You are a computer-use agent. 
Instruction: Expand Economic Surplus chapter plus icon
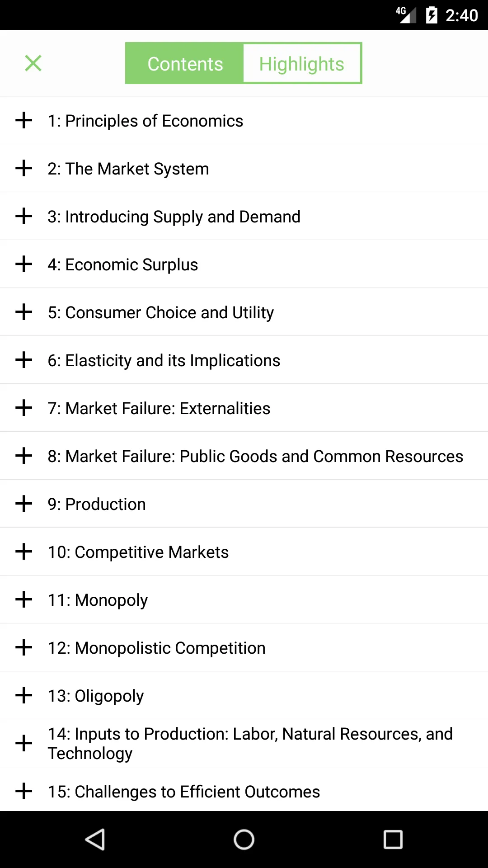(23, 264)
